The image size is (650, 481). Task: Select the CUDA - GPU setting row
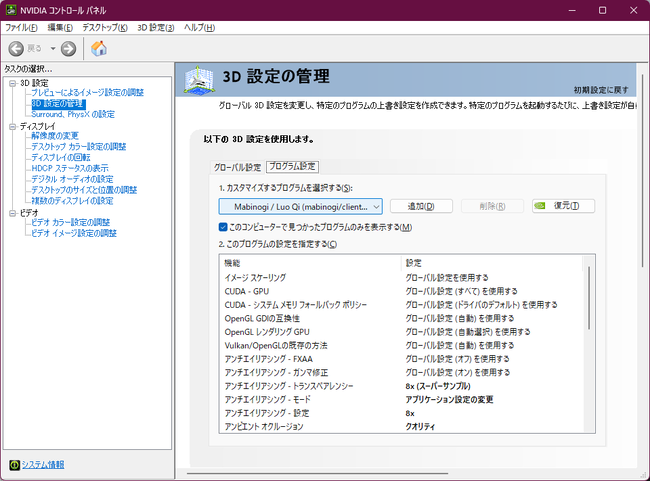click(x=400, y=291)
